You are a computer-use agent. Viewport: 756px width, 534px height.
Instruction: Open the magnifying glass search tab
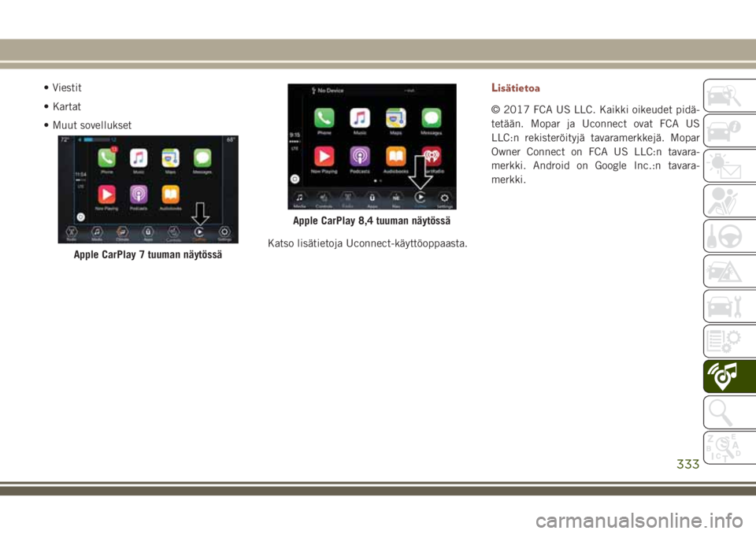729,413
